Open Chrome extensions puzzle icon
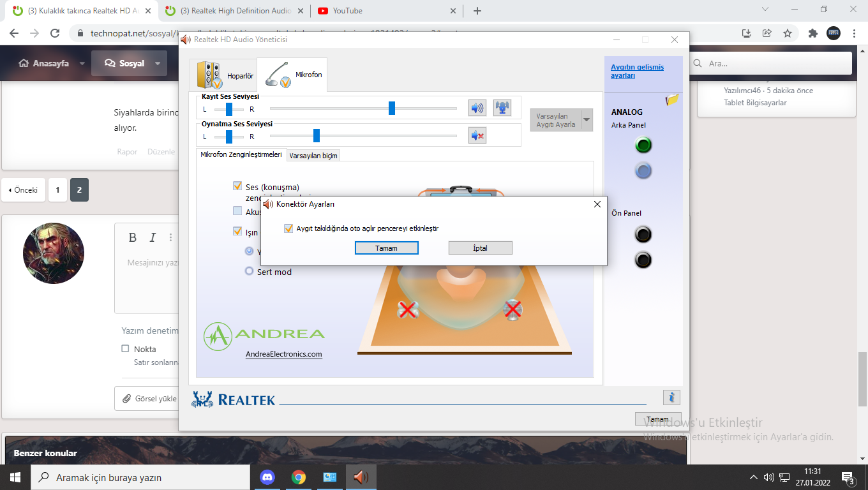The image size is (868, 490). [x=812, y=33]
